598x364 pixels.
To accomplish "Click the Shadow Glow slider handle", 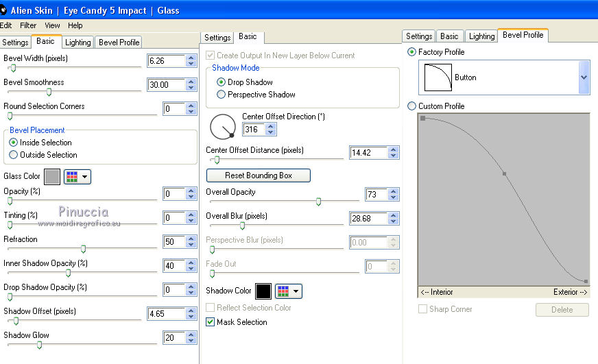I will click(39, 345).
